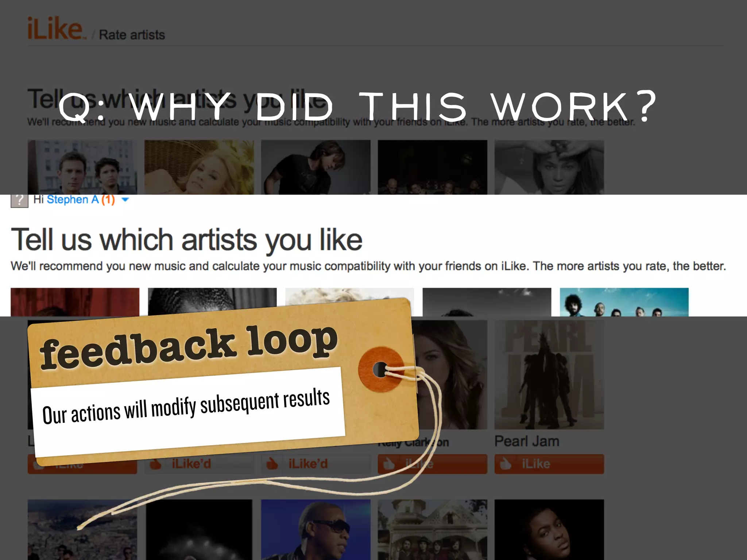Click the Pearl Jam artist name

[527, 441]
